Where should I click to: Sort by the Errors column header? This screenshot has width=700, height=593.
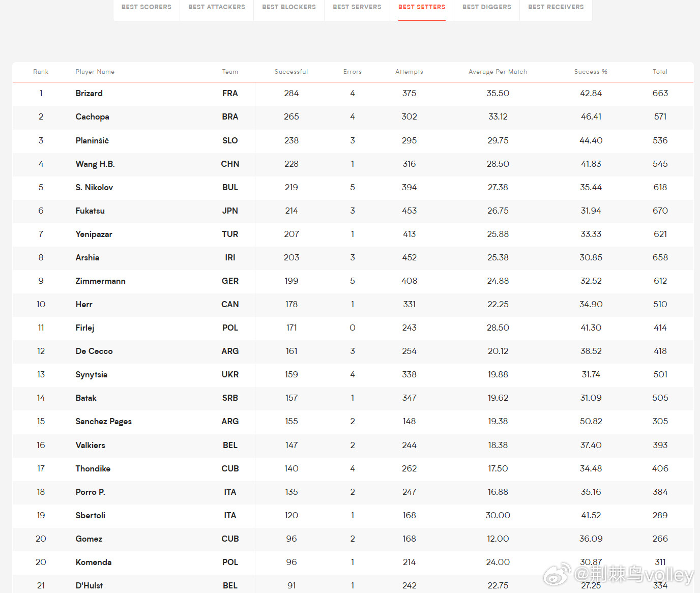tap(353, 72)
